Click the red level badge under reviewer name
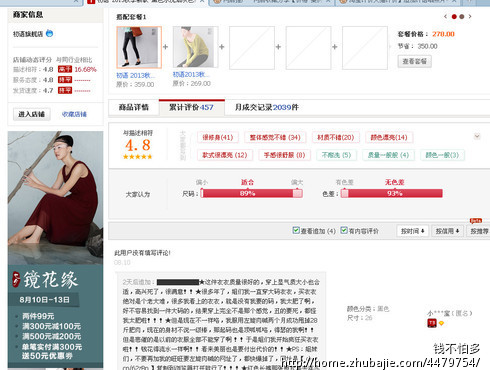The image size is (490, 370). click(432, 323)
